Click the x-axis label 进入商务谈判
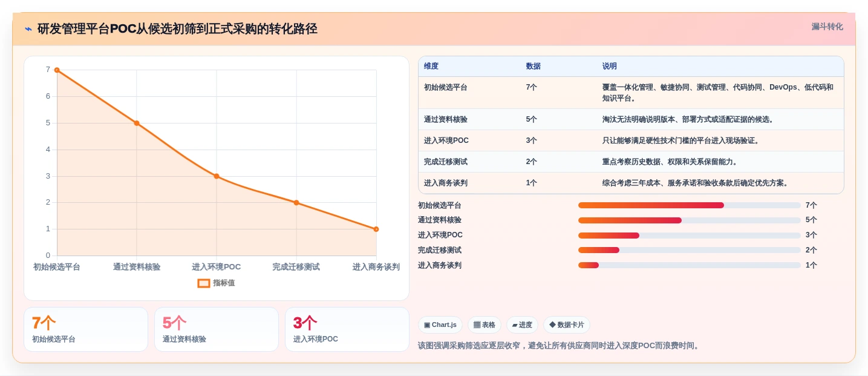This screenshot has height=376, width=868. [x=376, y=267]
